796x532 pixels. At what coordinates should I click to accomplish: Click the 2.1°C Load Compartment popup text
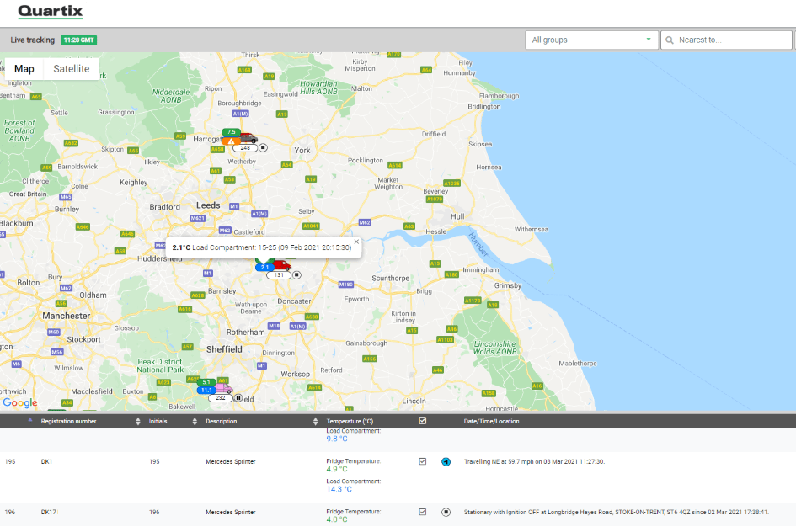pyautogui.click(x=261, y=247)
